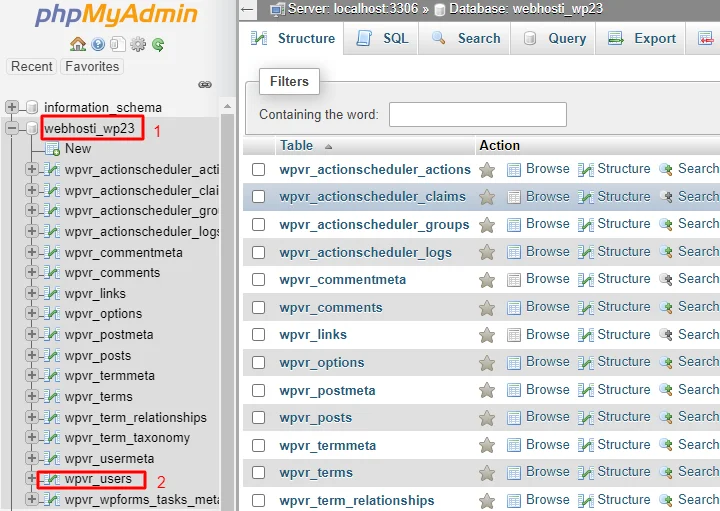Star the wpvr_termmeta table
The height and width of the screenshot is (511, 720).
pyautogui.click(x=487, y=445)
